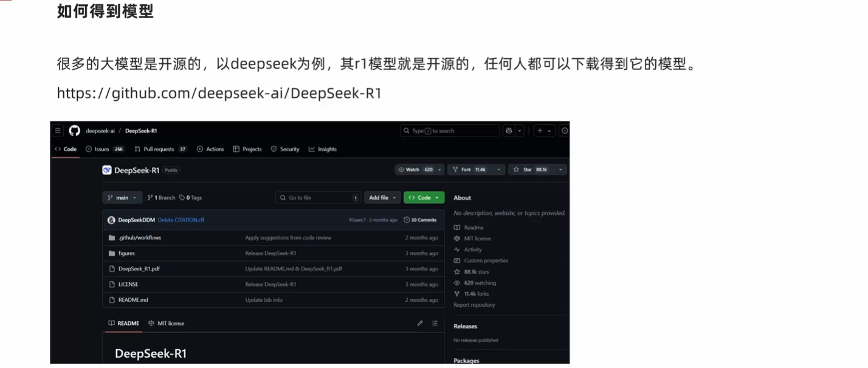The image size is (868, 368).
Task: Click the clock icon beside 30 Commits
Action: [407, 220]
